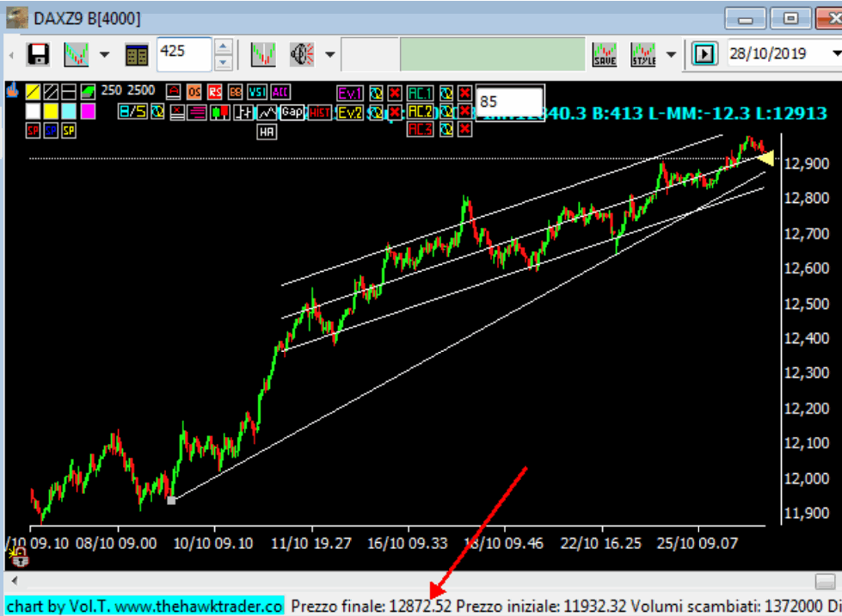Image resolution: width=842 pixels, height=616 pixels.
Task: Click the chart with vertical cursor line icon
Action: coord(263,54)
